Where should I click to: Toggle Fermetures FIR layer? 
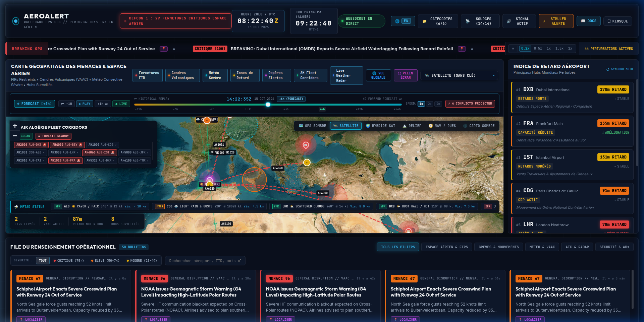148,75
